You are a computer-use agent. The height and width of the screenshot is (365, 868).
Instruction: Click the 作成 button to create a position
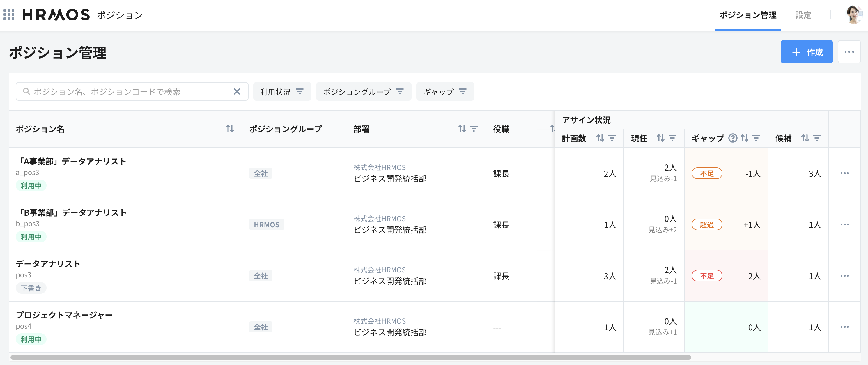pos(807,52)
